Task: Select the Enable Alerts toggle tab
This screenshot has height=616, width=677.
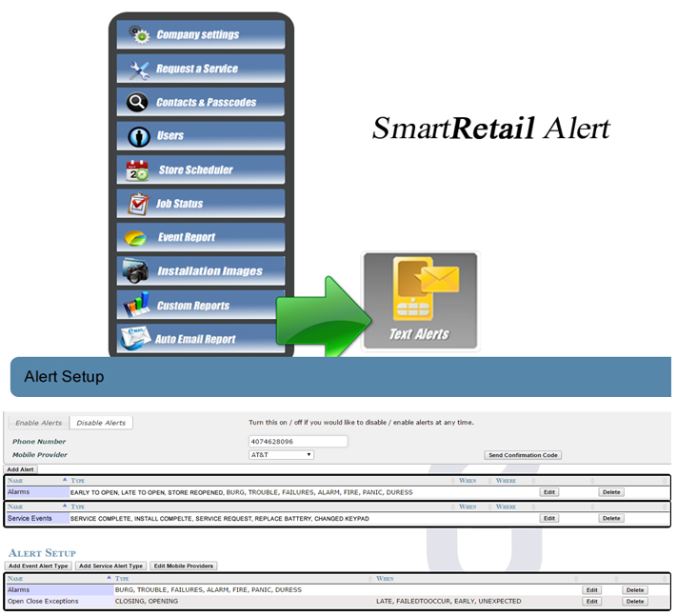Action: [39, 423]
